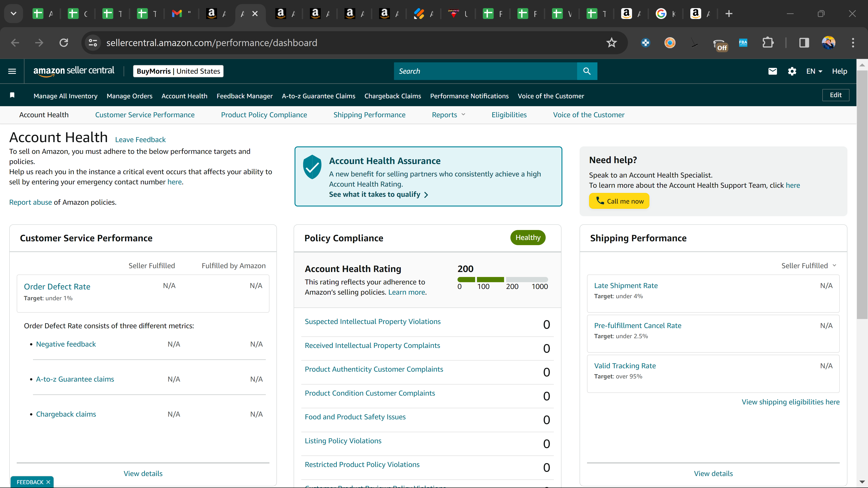Open Feedback Manager in the navigation bar
This screenshot has height=488, width=868.
coord(245,96)
